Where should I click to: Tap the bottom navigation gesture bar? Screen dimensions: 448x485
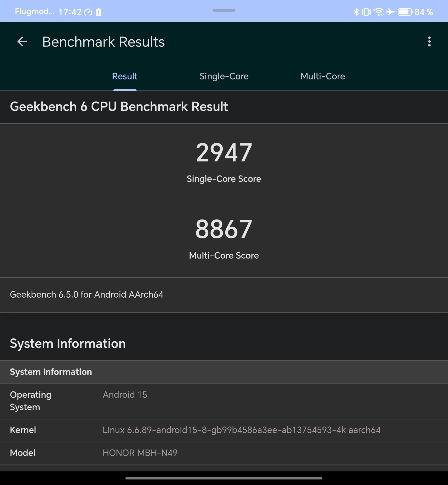[x=224, y=478]
